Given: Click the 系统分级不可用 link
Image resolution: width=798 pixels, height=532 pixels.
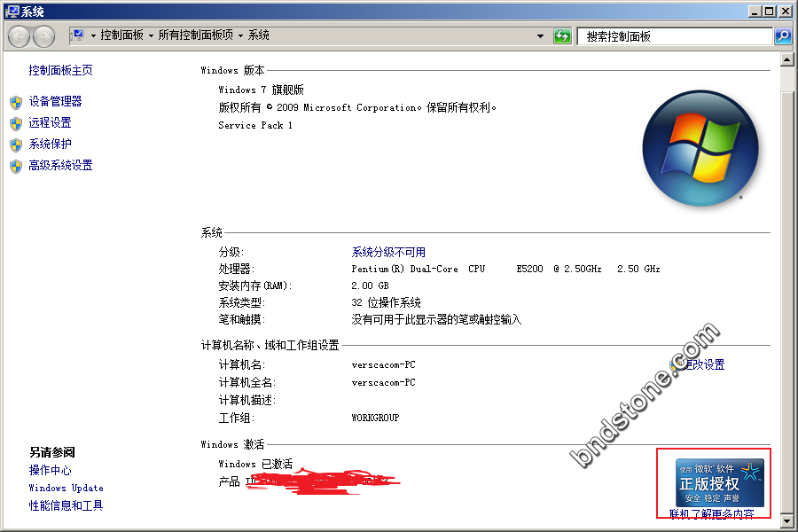Looking at the screenshot, I should pos(388,252).
